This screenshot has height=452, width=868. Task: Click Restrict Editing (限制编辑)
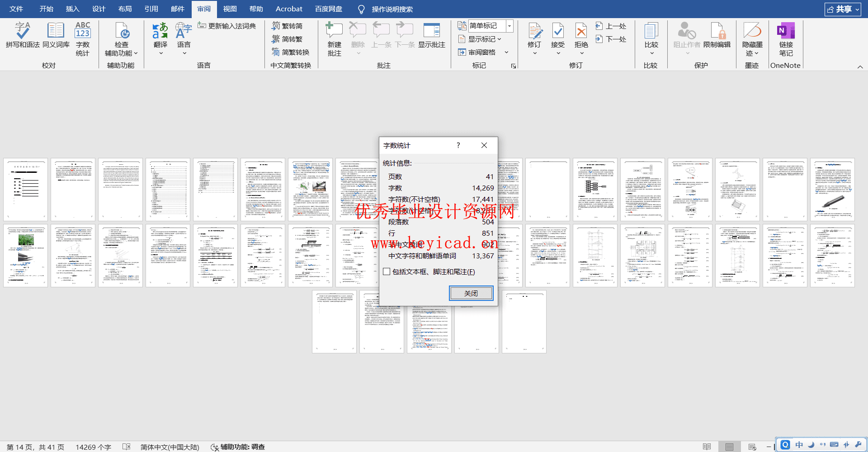(717, 35)
